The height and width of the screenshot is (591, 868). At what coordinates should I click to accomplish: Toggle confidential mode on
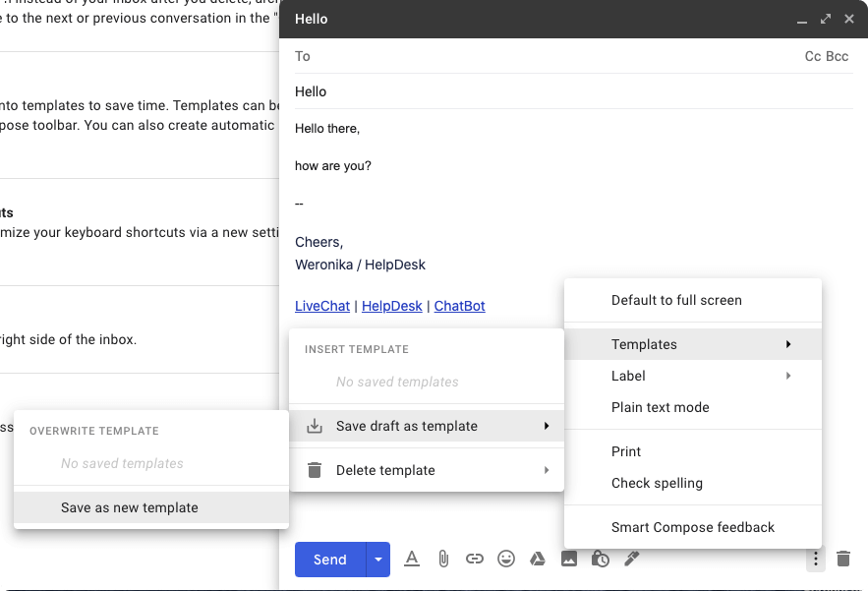pyautogui.click(x=601, y=559)
